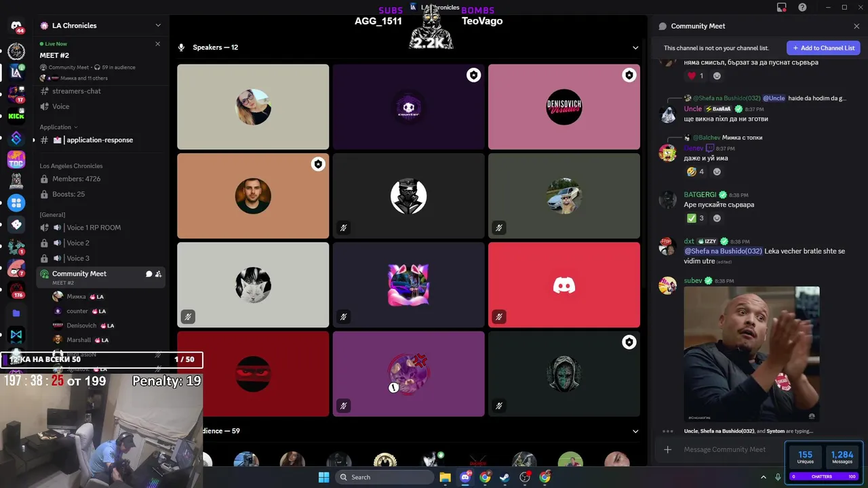Collapse the Speakers section chevron
This screenshot has width=868, height=488.
click(x=635, y=47)
